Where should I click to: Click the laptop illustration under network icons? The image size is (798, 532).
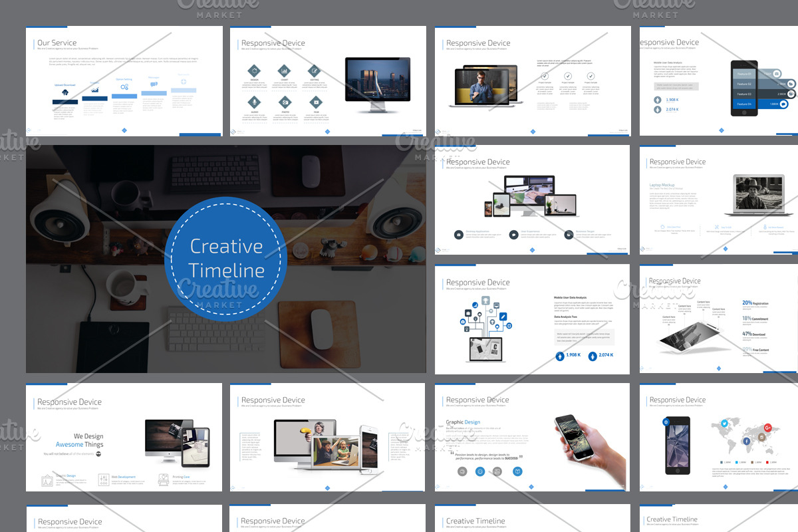click(487, 350)
